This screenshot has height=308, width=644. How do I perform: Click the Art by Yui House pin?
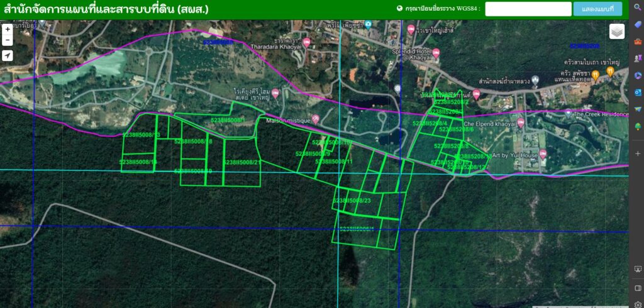coord(543,155)
